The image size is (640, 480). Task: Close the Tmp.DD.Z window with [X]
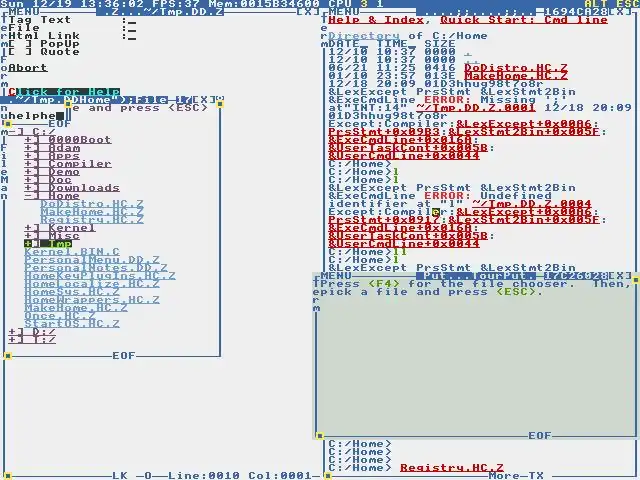pos(308,12)
